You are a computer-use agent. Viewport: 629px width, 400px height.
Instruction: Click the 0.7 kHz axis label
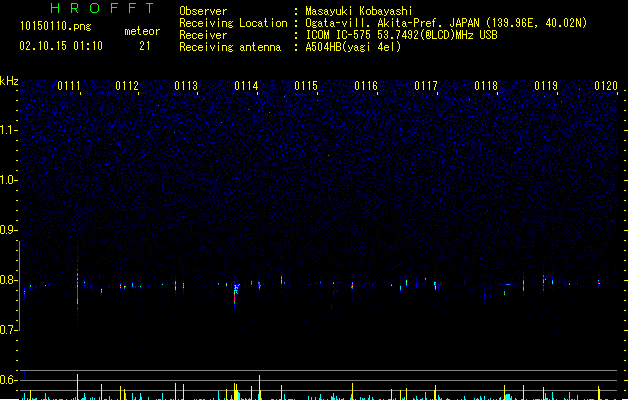point(8,330)
